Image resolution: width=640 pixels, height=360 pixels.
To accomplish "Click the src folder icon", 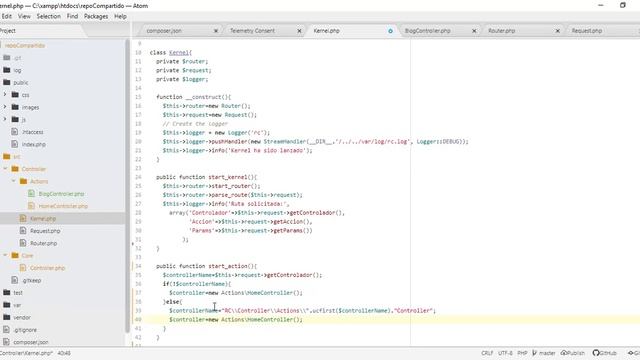I will 7,156.
